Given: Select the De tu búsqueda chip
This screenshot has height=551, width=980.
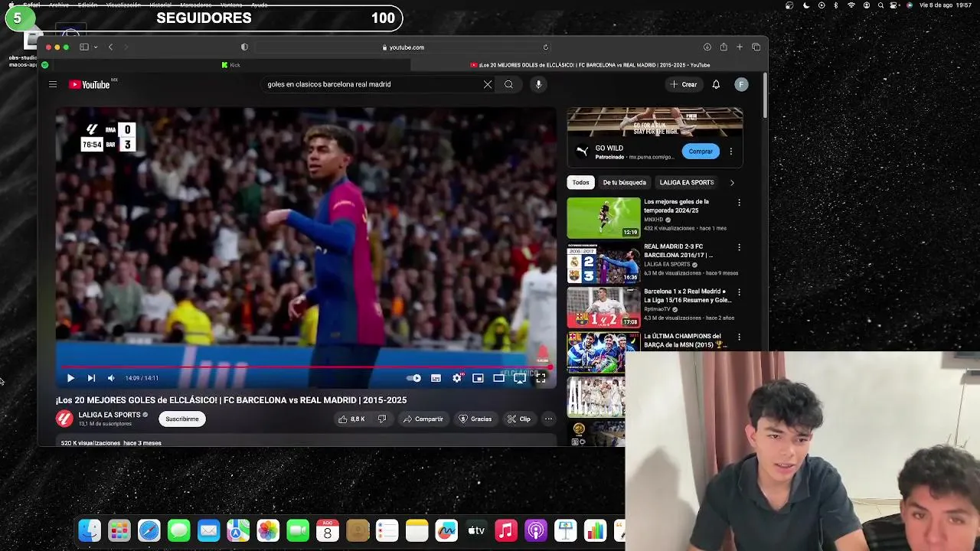Looking at the screenshot, I should coord(624,182).
